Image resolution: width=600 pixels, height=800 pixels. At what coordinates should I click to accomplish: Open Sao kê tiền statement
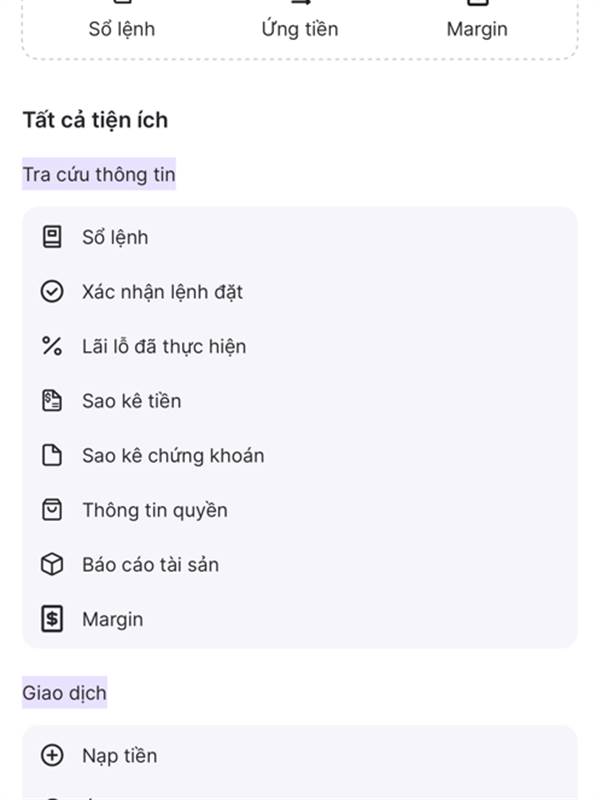click(132, 401)
